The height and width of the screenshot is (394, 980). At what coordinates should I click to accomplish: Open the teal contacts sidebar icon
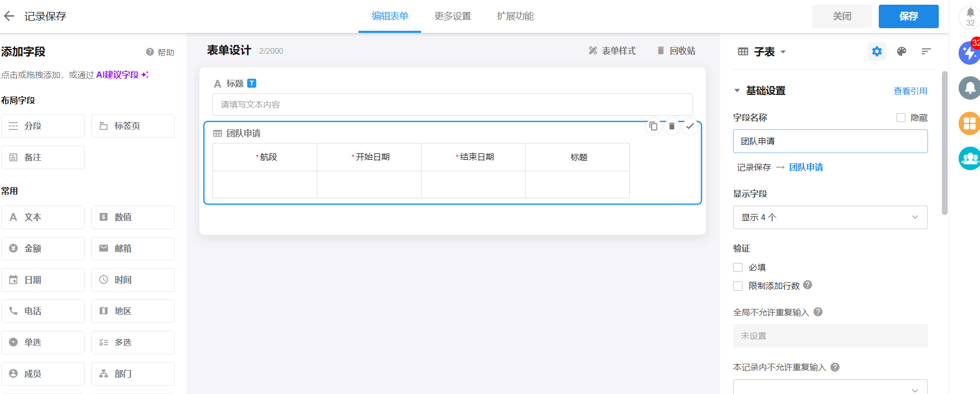tap(970, 158)
